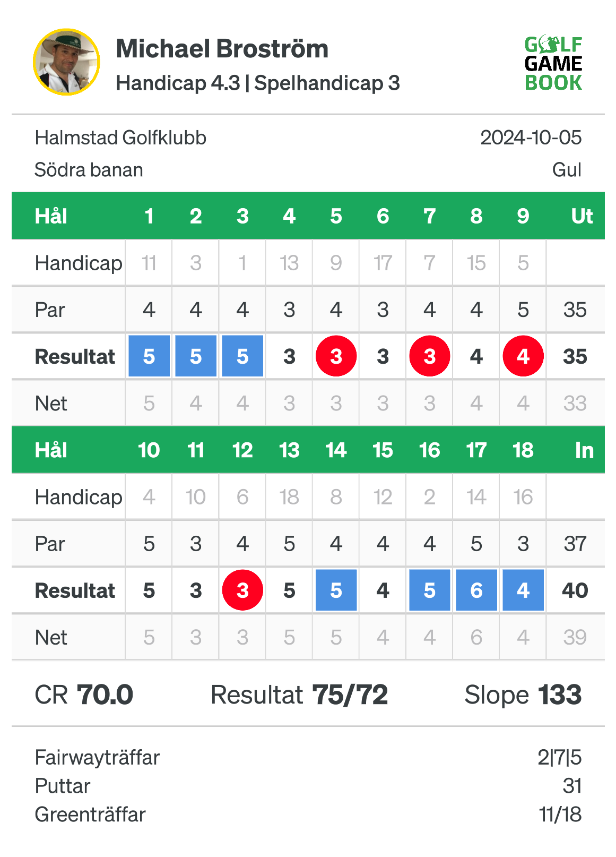
Task: Select the Slope 133 value
Action: [x=523, y=695]
